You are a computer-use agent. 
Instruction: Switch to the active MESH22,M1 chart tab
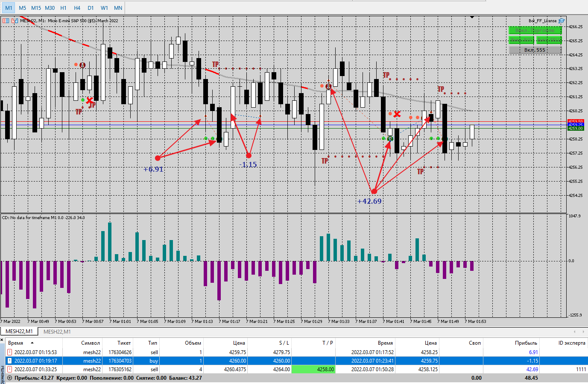(19, 331)
